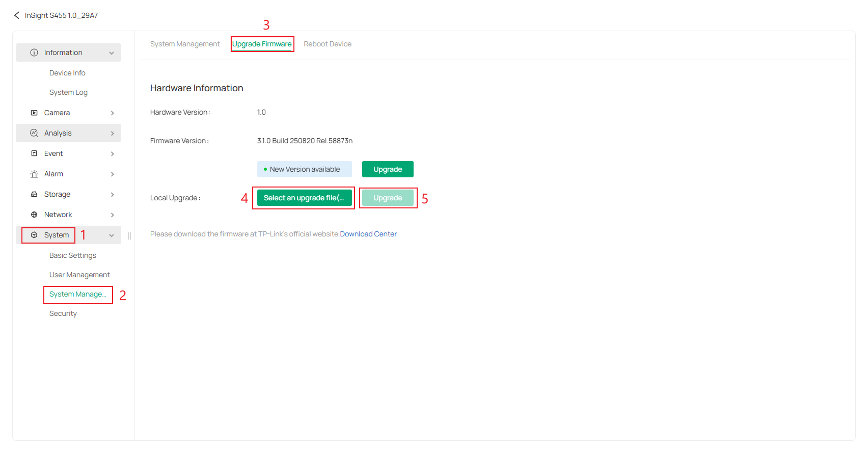The image size is (868, 453).
Task: Click the Local Upgrade's Upgrade button
Action: 388,198
